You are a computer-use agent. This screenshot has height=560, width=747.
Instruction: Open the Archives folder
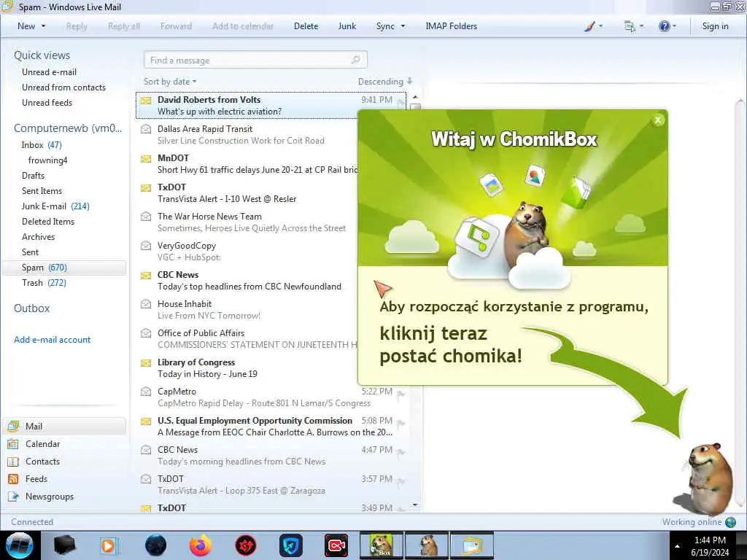(38, 237)
